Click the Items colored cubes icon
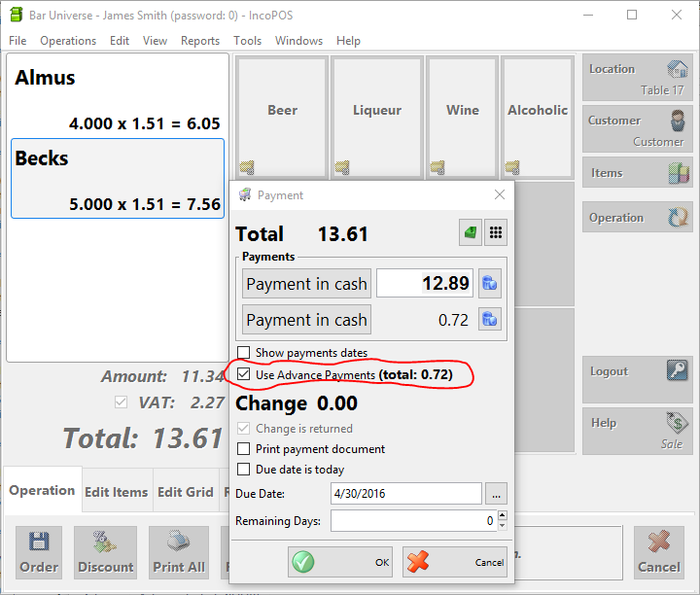The height and width of the screenshot is (595, 700). point(679,173)
